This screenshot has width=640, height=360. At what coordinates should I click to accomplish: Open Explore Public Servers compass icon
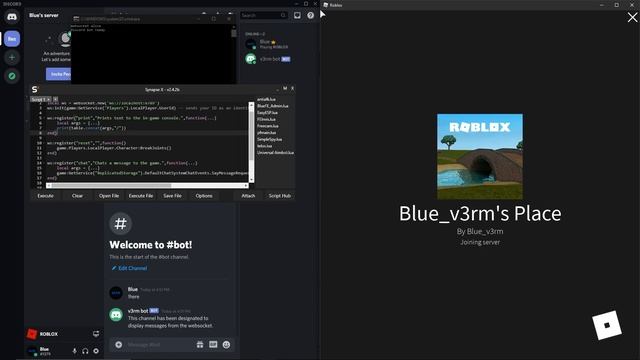[x=12, y=76]
